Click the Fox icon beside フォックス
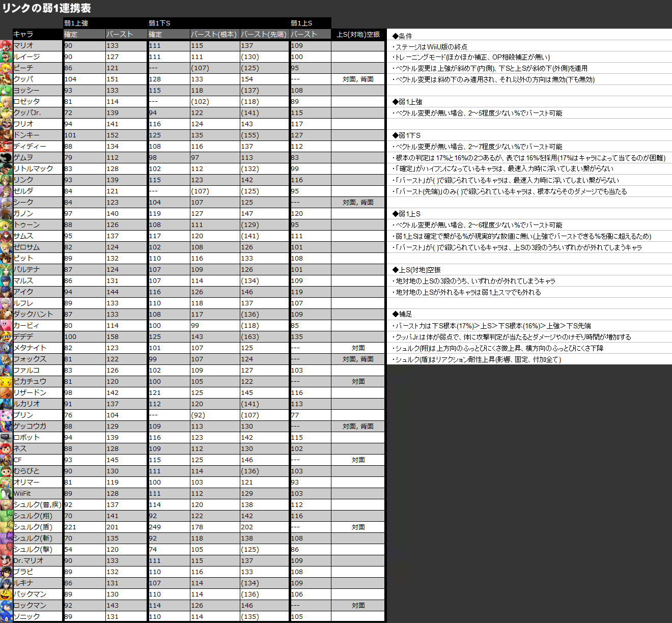Screen dimensions: 672x623 (6, 359)
